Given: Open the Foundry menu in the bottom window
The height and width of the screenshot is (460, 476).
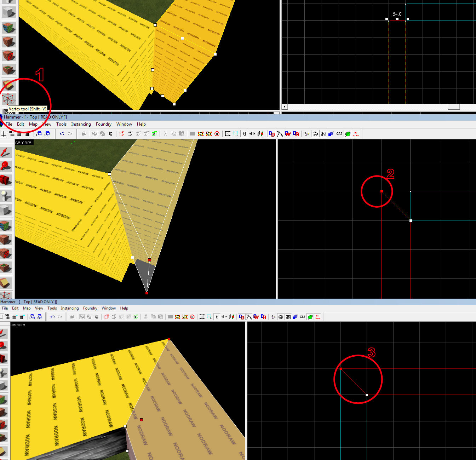Looking at the screenshot, I should pos(90,308).
